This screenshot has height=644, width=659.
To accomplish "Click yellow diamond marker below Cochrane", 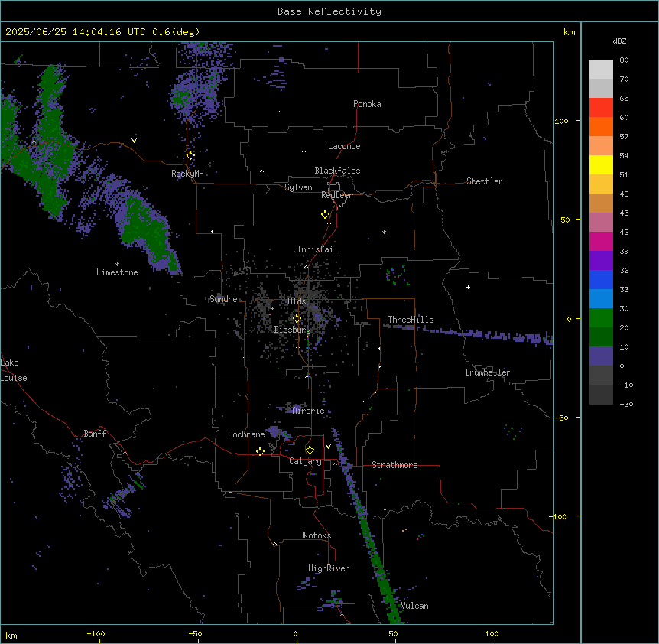I will click(260, 451).
